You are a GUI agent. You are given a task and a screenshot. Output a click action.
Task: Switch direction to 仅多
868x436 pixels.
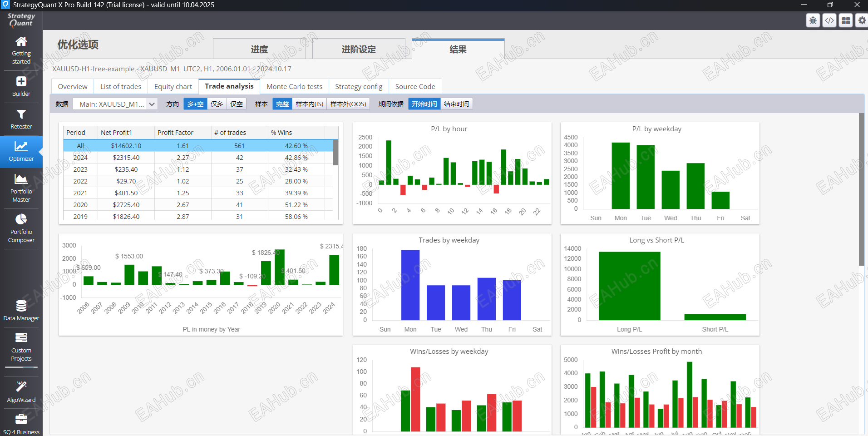[217, 104]
